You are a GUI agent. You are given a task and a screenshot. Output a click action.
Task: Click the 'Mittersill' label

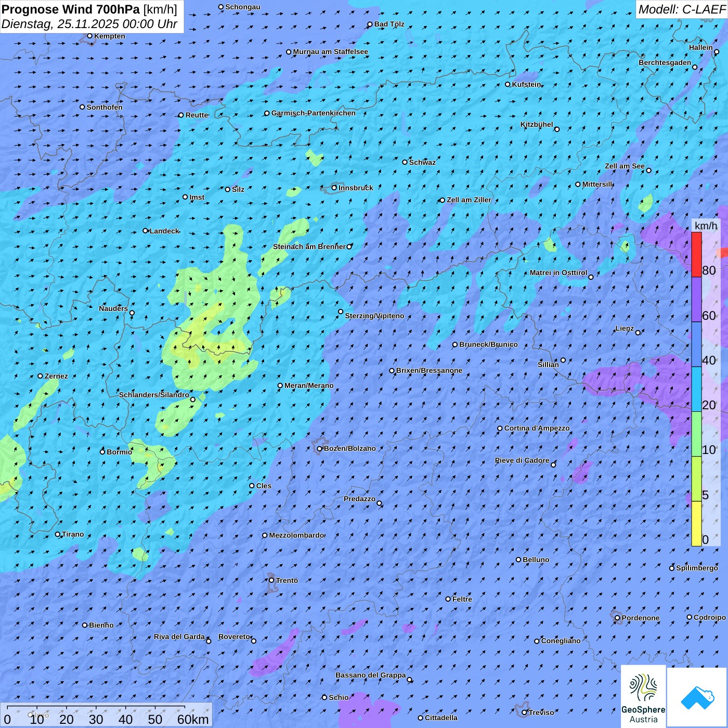(597, 184)
